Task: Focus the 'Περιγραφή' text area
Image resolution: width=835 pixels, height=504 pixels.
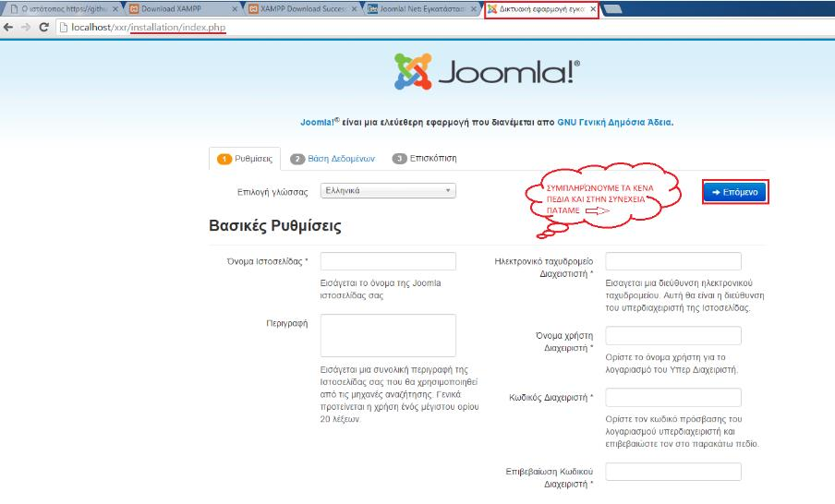Action: (388, 335)
